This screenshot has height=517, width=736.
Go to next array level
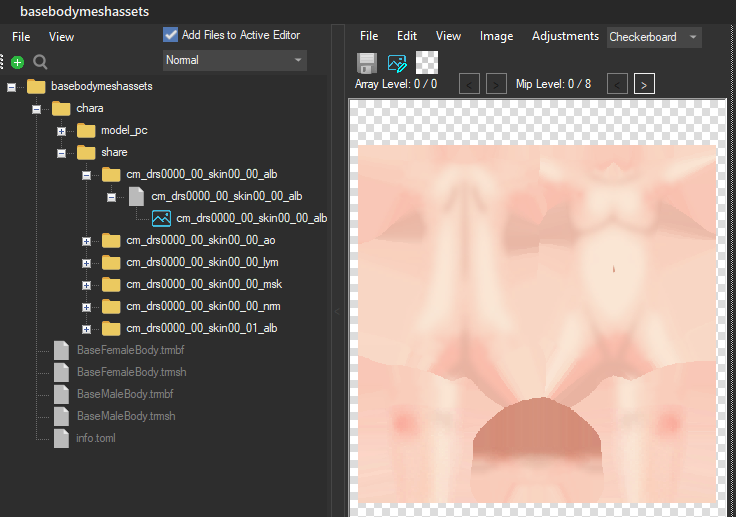[x=496, y=84]
